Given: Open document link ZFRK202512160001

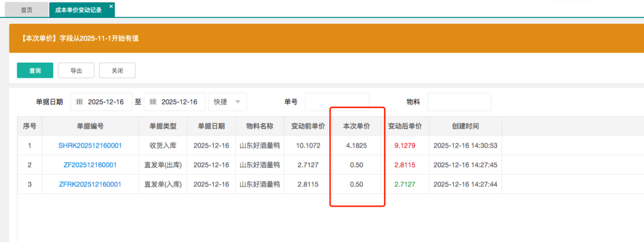Looking at the screenshot, I should click(x=90, y=185).
